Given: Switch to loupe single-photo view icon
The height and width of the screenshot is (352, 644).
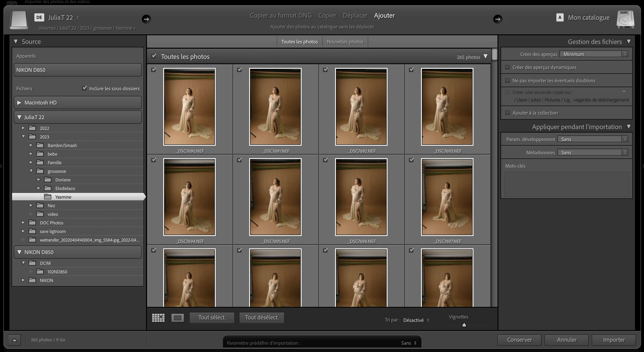Looking at the screenshot, I should (177, 318).
